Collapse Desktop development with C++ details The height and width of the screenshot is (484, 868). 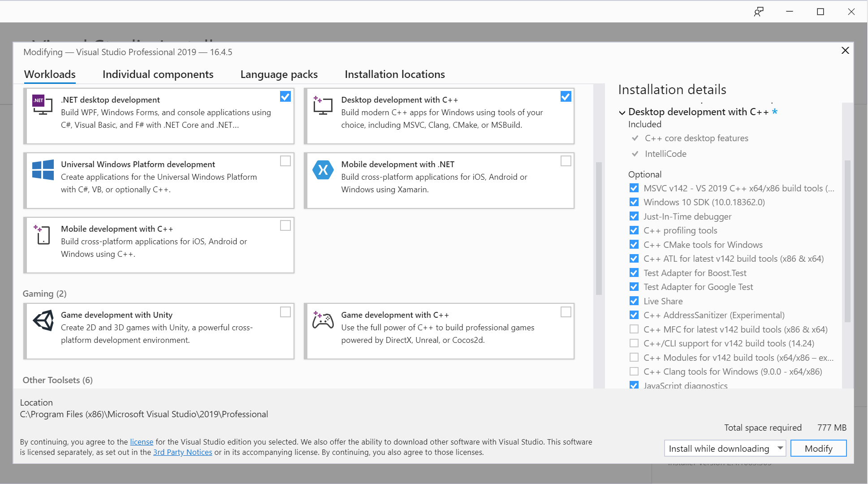pyautogui.click(x=622, y=112)
